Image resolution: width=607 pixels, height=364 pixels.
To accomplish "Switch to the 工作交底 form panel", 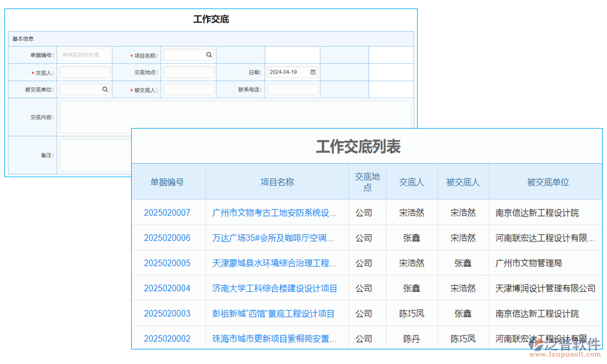I will click(211, 19).
